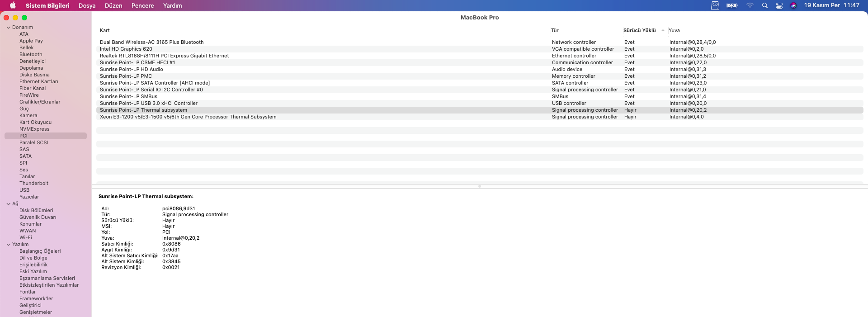Sort the table by the Kart column header
This screenshot has width=868, height=317.
105,31
